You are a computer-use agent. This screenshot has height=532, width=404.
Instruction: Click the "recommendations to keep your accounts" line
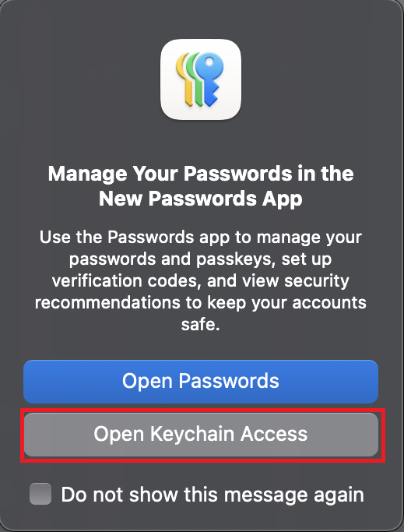[201, 303]
